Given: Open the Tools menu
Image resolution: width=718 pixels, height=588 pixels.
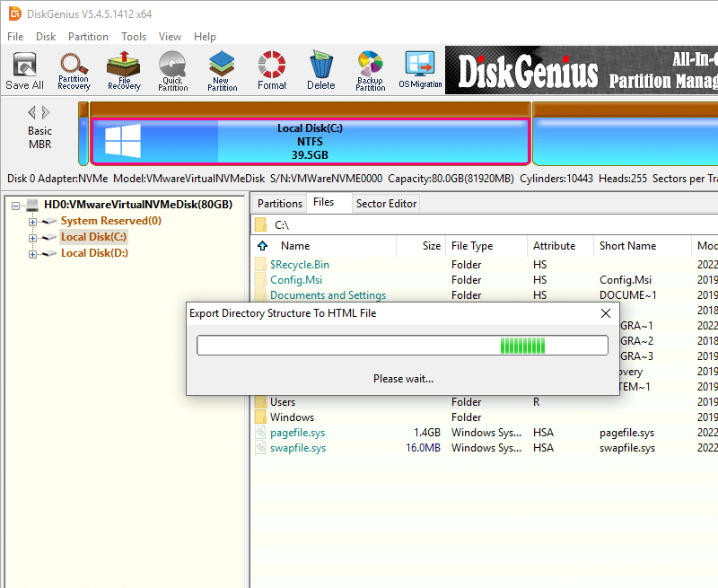Looking at the screenshot, I should [x=134, y=37].
